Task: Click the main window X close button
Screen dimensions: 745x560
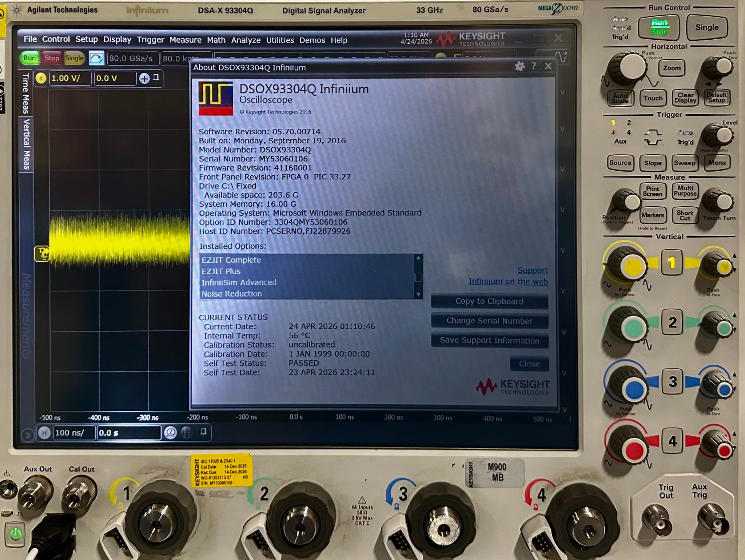Action: coord(558,38)
